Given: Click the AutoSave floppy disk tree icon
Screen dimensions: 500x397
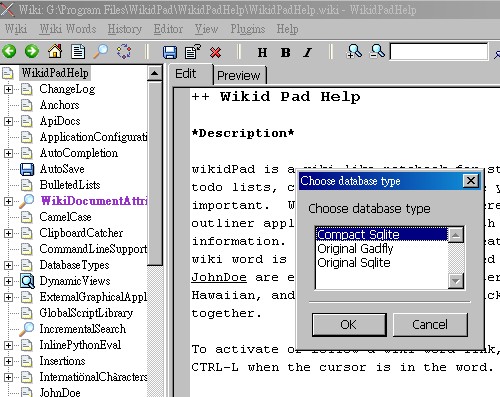Looking at the screenshot, I should [x=27, y=169].
